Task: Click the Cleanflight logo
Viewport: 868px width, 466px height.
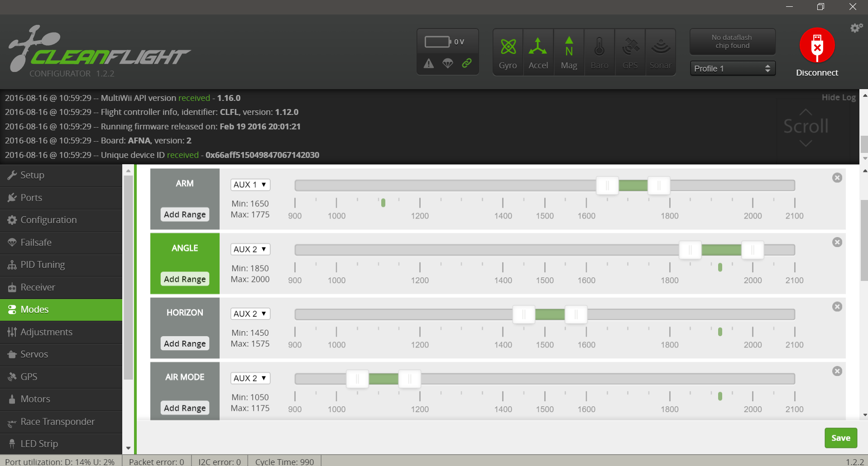Action: 99,49
